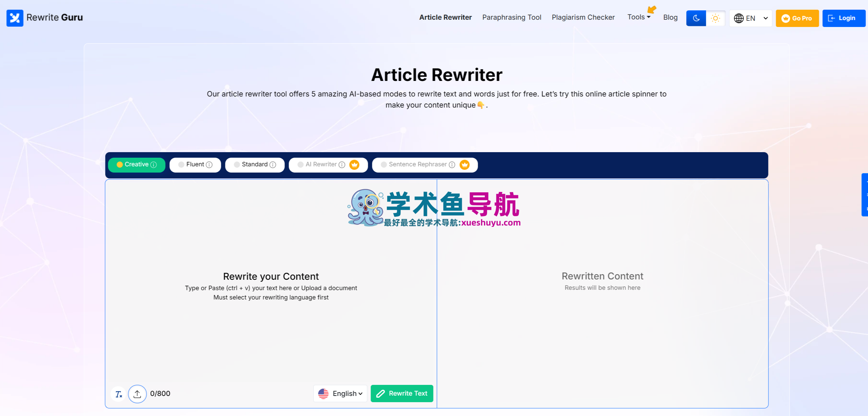Switch to light mode with sun icon
The width and height of the screenshot is (868, 416).
pyautogui.click(x=715, y=18)
